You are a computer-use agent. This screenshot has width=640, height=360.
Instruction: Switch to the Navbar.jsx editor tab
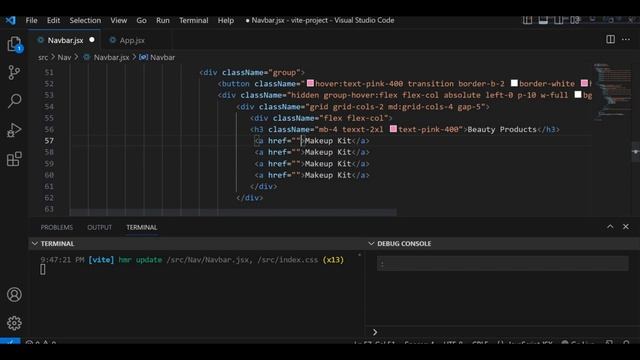pos(64,40)
